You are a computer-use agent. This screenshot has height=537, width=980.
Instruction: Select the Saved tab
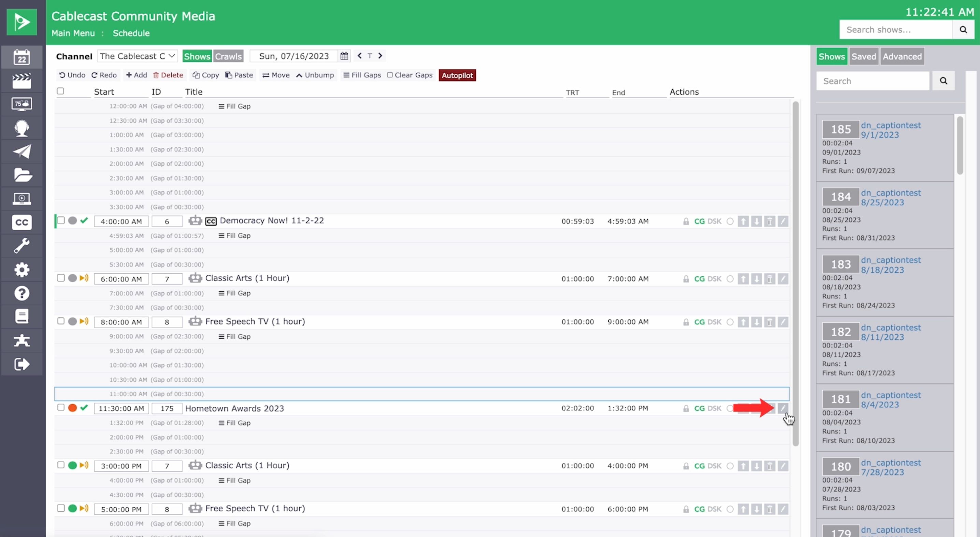pyautogui.click(x=864, y=57)
